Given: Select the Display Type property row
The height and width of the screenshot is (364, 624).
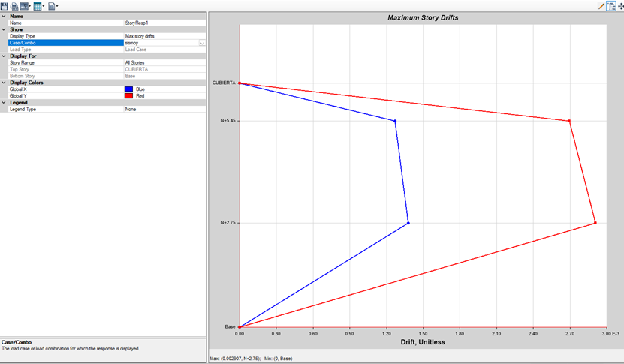Looking at the screenshot, I should click(64, 36).
